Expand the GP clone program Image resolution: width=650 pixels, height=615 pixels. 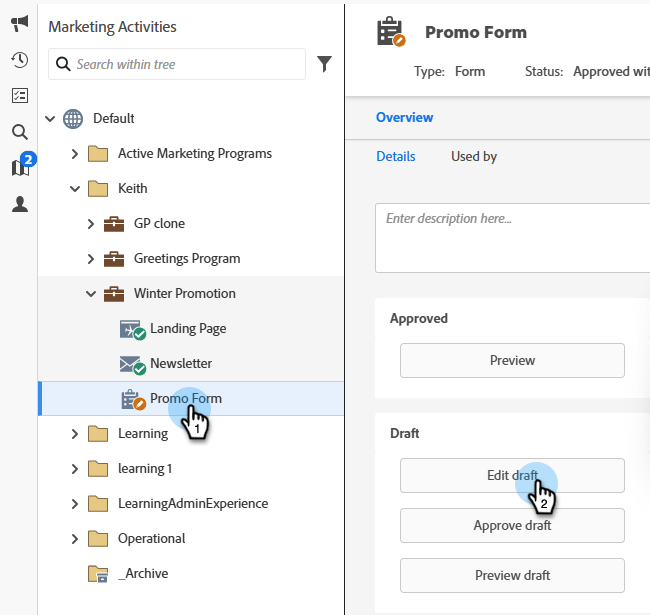coord(91,224)
